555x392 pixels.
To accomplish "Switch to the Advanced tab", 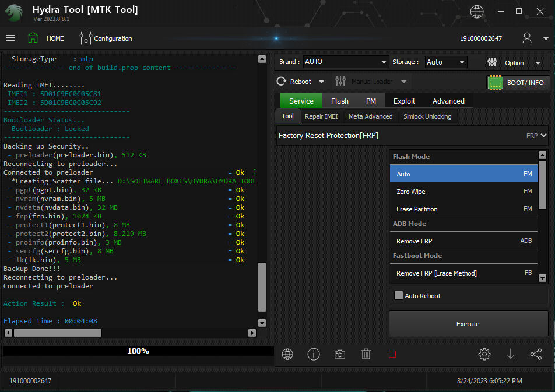I will point(448,101).
